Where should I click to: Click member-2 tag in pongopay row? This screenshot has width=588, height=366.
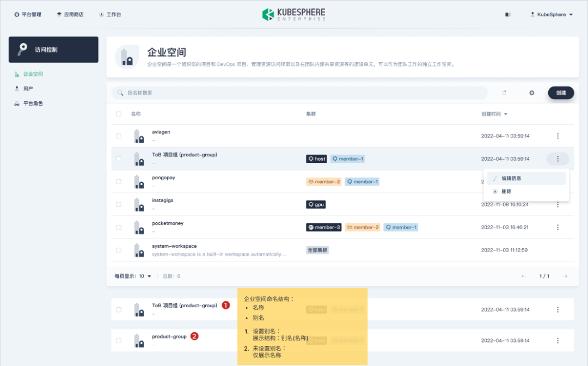[x=323, y=182]
